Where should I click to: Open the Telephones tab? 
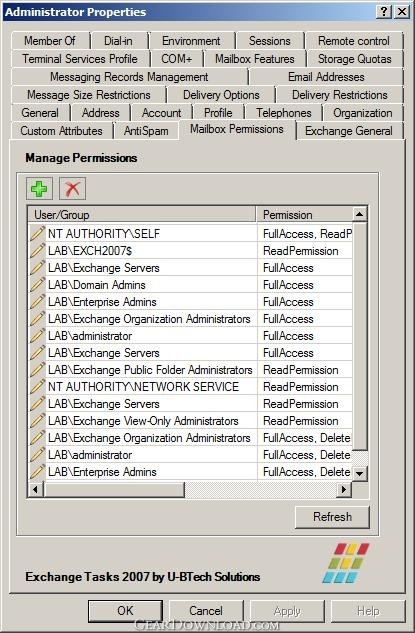click(x=283, y=113)
